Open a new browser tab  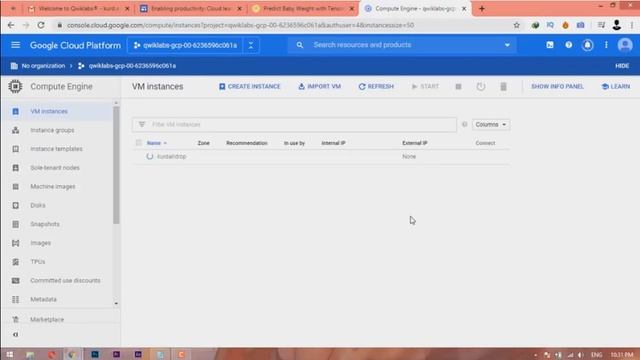tap(482, 9)
